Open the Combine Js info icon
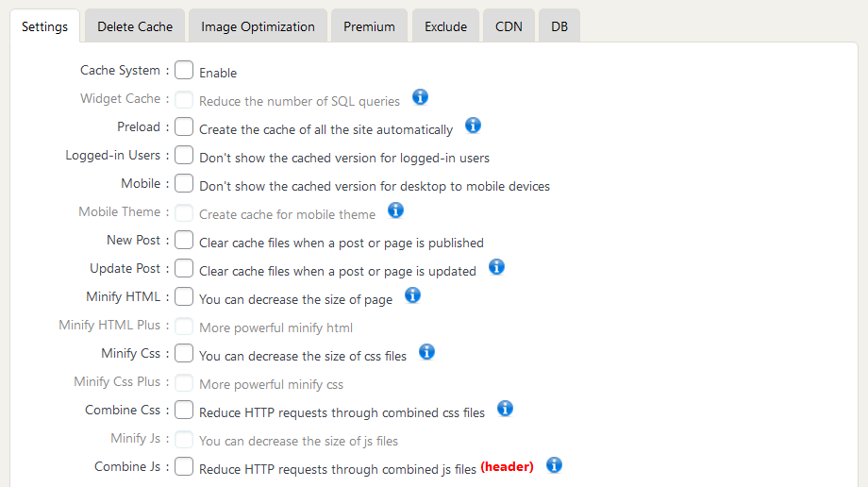This screenshot has height=487, width=868. coord(554,465)
